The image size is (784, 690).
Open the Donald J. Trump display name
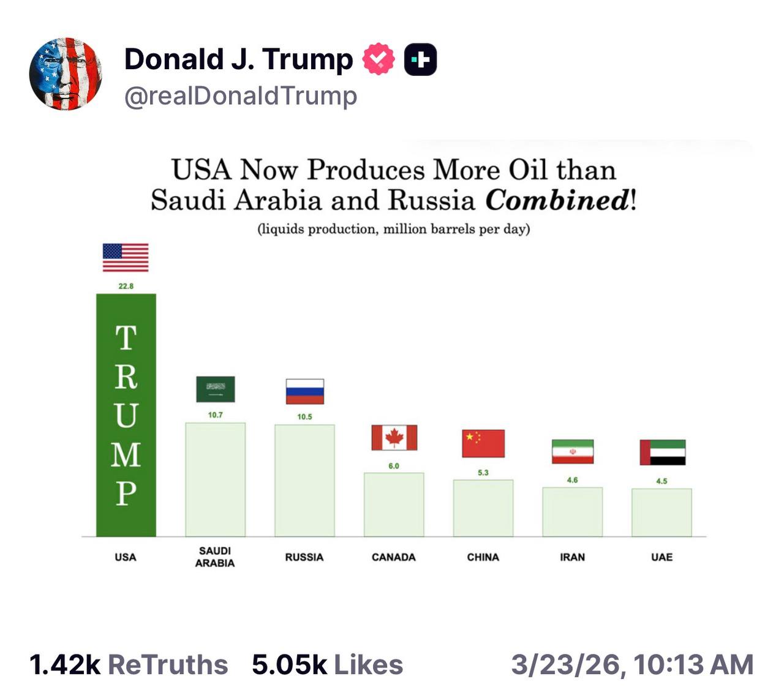238,60
